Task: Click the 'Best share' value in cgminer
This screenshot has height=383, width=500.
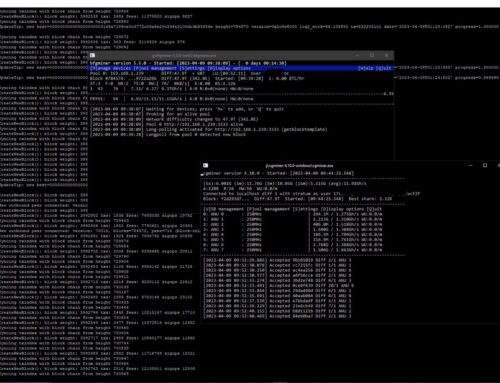Action: pos(386,199)
